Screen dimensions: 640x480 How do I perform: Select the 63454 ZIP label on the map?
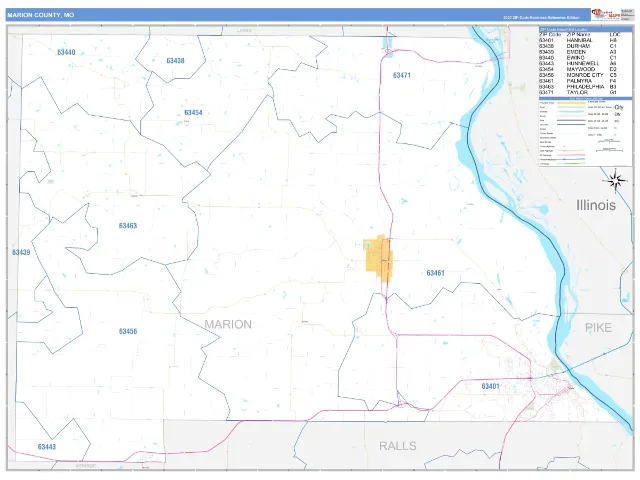pos(193,113)
